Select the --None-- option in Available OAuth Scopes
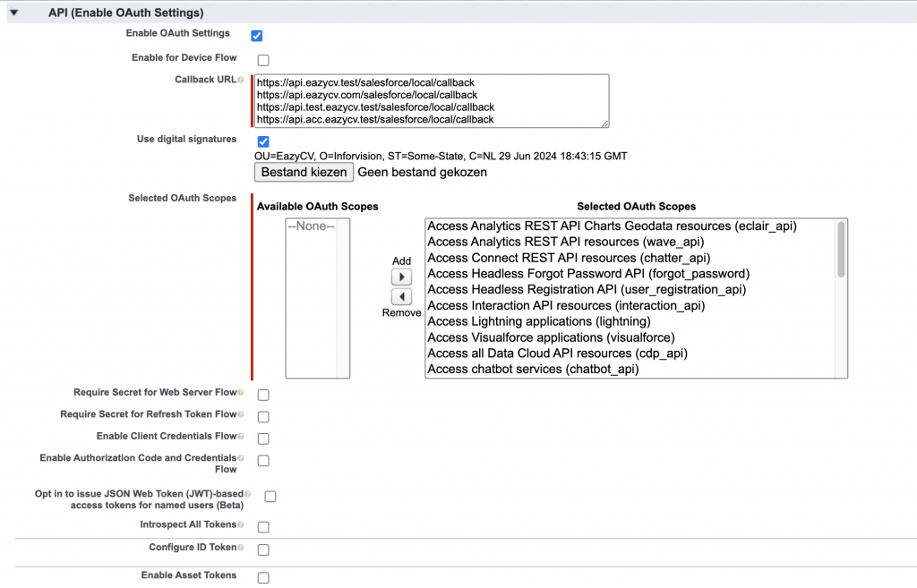 [x=311, y=226]
